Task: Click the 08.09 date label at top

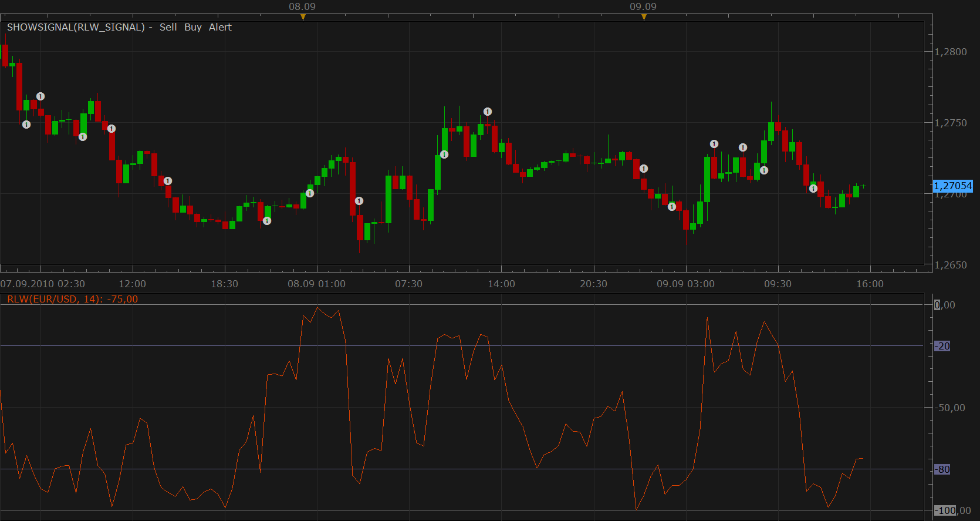Action: pos(302,6)
